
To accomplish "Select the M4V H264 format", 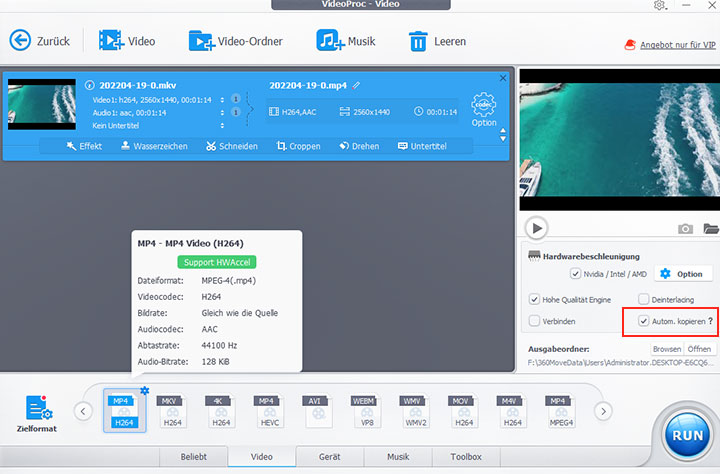I will [x=512, y=411].
